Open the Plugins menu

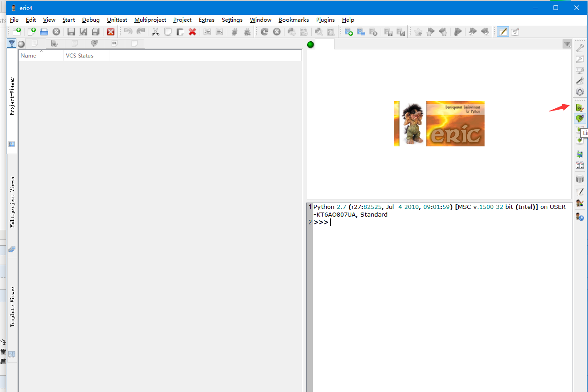point(325,20)
